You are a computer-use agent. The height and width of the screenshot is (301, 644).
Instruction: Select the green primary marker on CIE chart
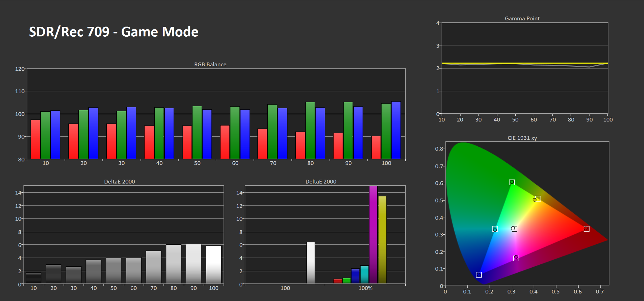(x=512, y=182)
